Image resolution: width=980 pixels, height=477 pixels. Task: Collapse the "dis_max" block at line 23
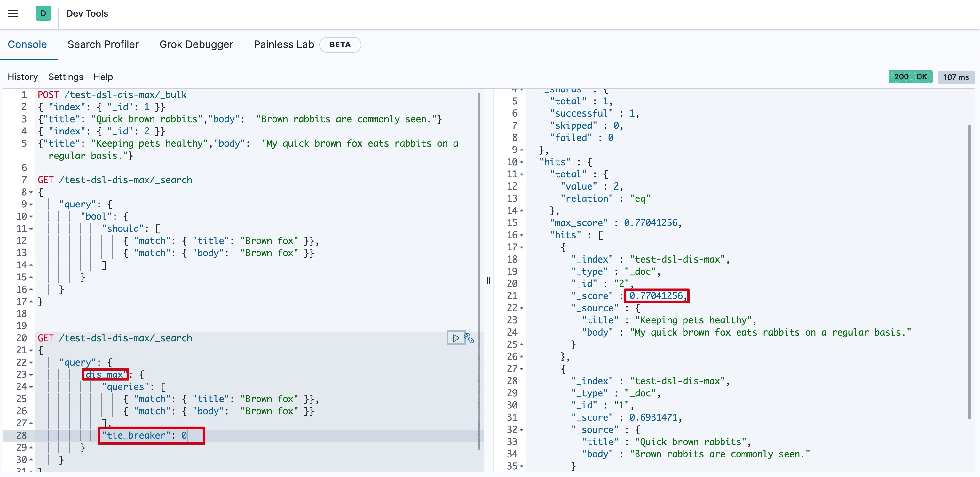pos(31,375)
